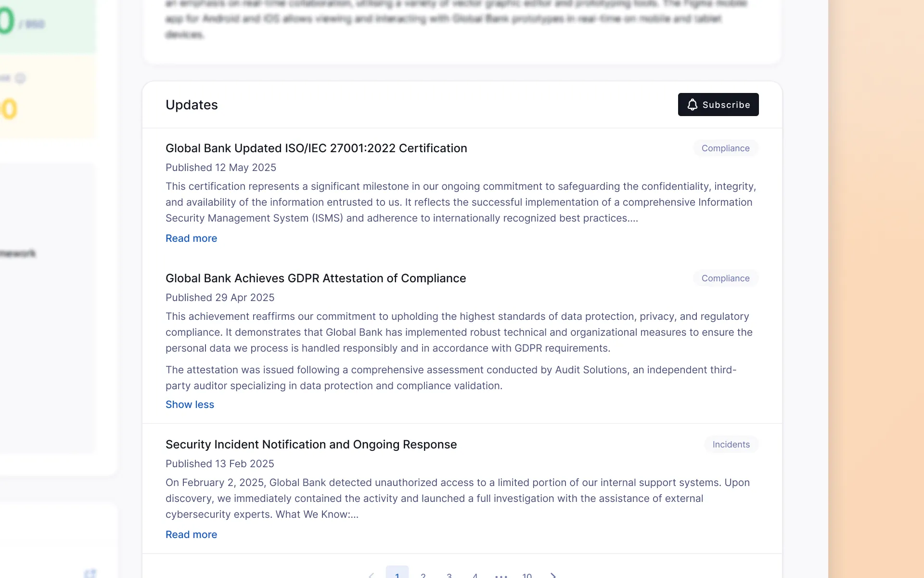Open the GDPR Attestation of Compliance title
The image size is (924, 578).
tap(316, 278)
